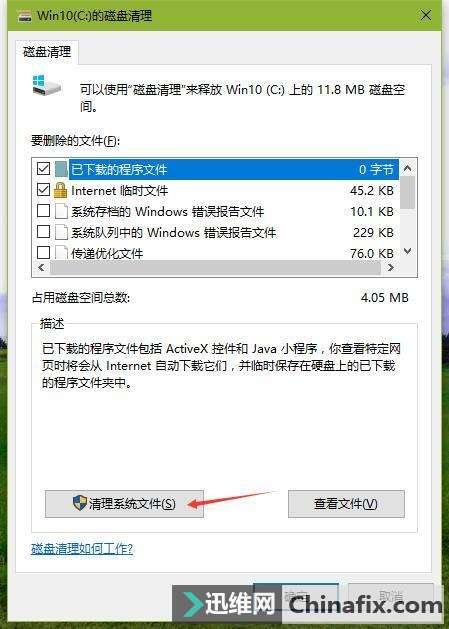Click the padlock icon for Internet 临时文件

(60, 190)
